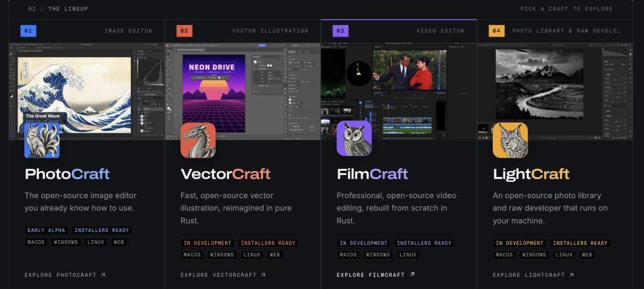Click the LightCraft heading
Screen dimensions: 644x289
tap(531, 174)
